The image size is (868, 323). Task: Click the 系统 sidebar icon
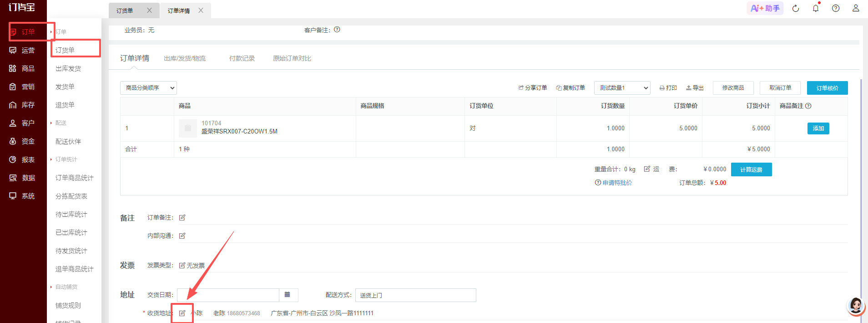click(x=13, y=196)
